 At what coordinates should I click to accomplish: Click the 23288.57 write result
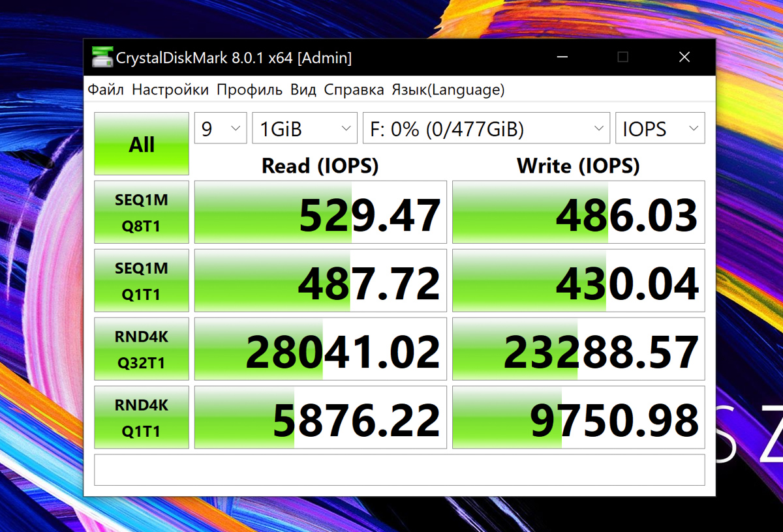[578, 349]
